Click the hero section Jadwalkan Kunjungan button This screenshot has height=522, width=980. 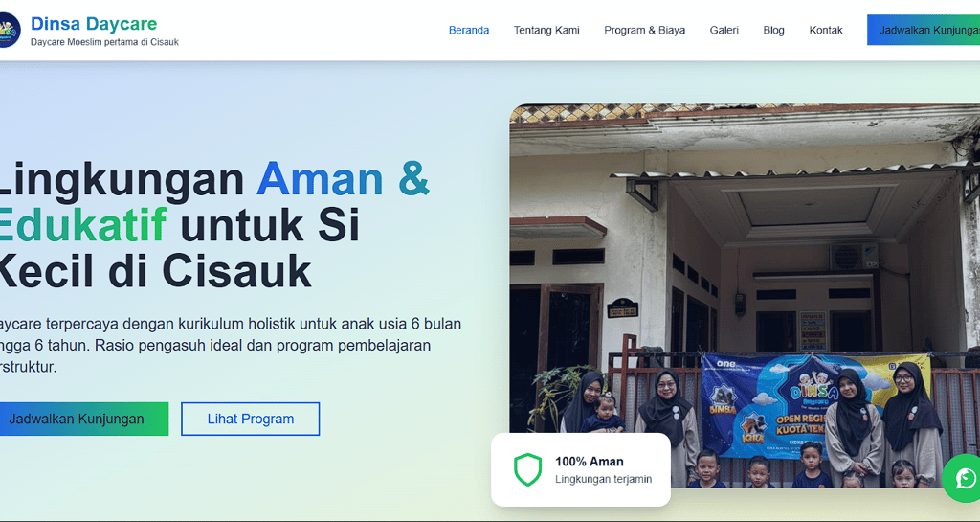(x=84, y=419)
